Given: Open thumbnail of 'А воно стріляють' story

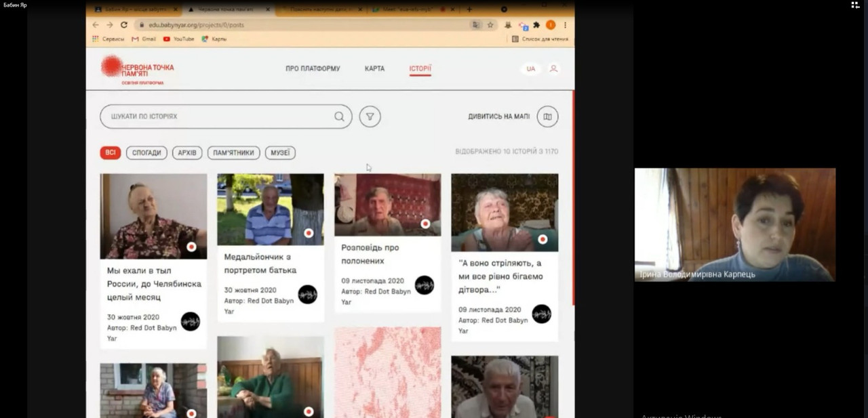Looking at the screenshot, I should (x=505, y=213).
